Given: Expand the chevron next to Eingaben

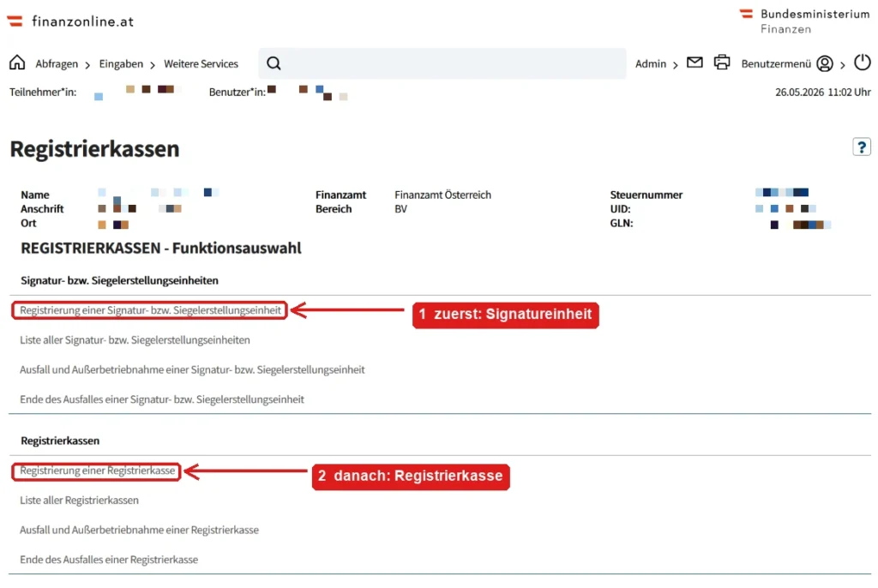Looking at the screenshot, I should pyautogui.click(x=153, y=65).
